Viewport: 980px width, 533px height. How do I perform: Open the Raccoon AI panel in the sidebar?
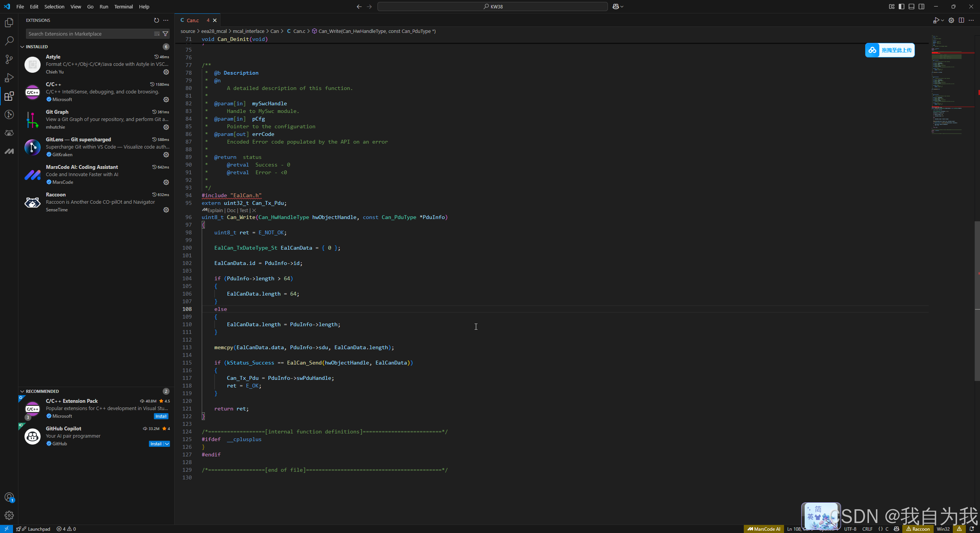pyautogui.click(x=9, y=133)
